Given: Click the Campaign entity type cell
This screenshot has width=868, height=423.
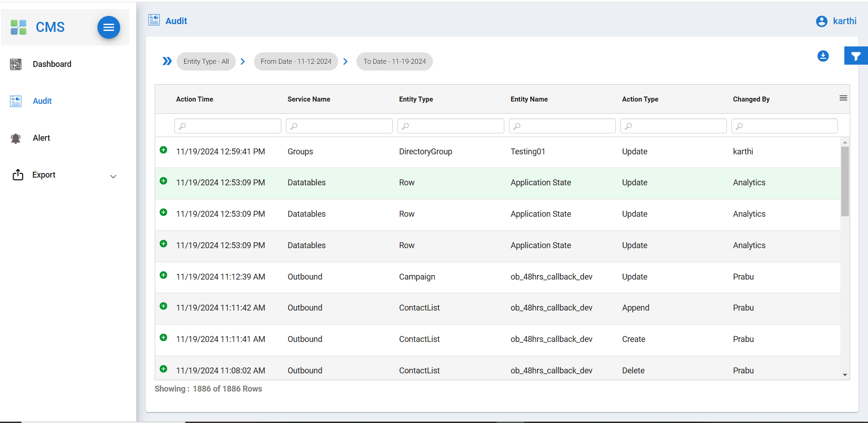Looking at the screenshot, I should pyautogui.click(x=417, y=277).
